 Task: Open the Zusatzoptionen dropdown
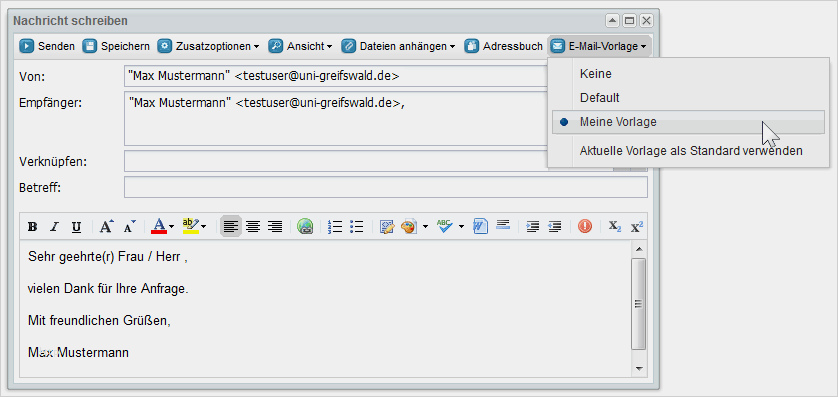[257, 47]
